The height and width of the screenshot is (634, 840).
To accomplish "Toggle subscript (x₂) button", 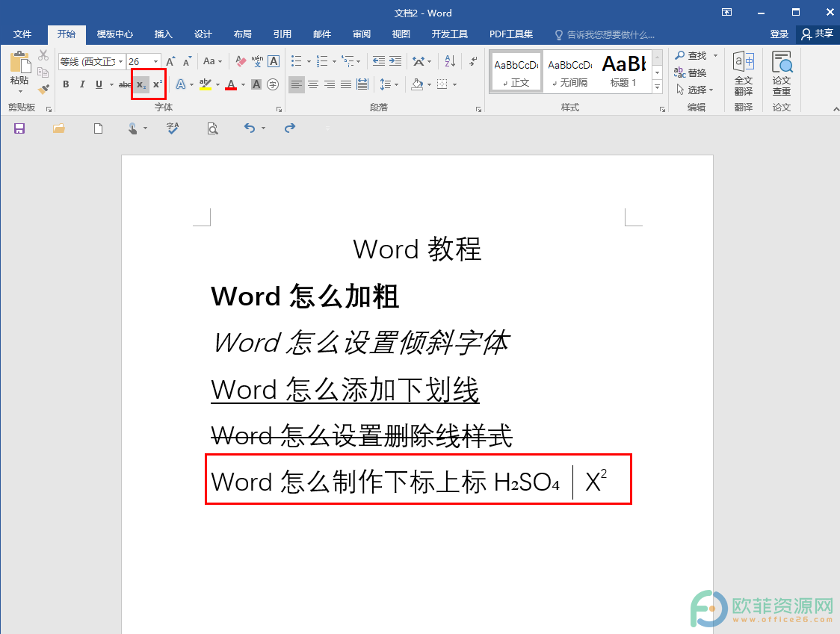I will coord(141,84).
